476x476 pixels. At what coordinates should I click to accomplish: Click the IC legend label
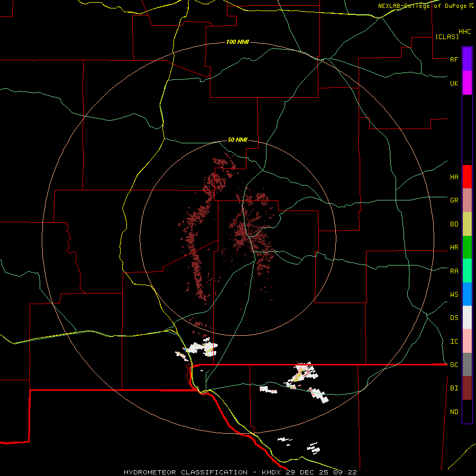[x=454, y=341]
